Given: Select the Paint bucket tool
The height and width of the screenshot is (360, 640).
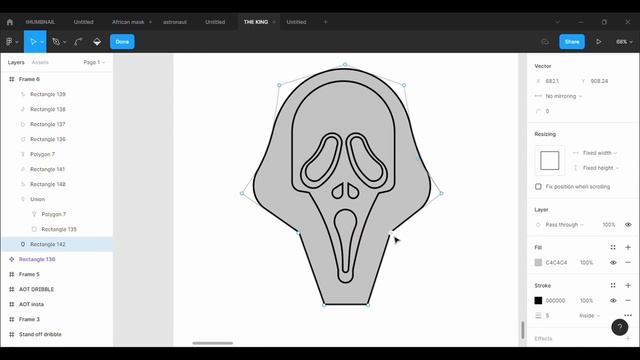Looking at the screenshot, I should (x=97, y=42).
